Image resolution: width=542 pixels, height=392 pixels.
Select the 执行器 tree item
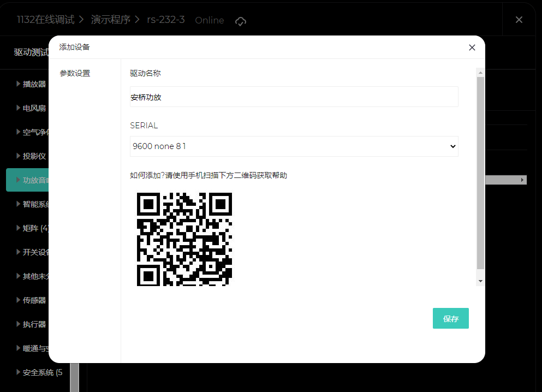[x=34, y=324]
